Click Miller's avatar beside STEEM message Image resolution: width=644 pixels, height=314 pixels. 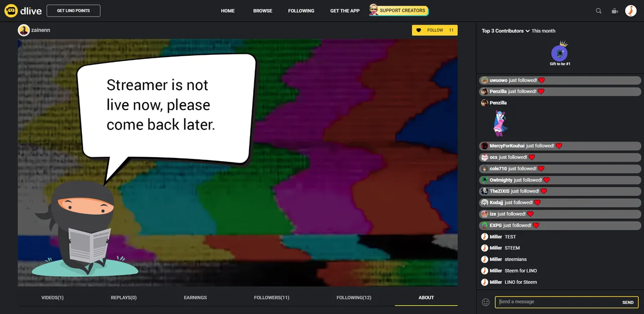[x=485, y=248]
